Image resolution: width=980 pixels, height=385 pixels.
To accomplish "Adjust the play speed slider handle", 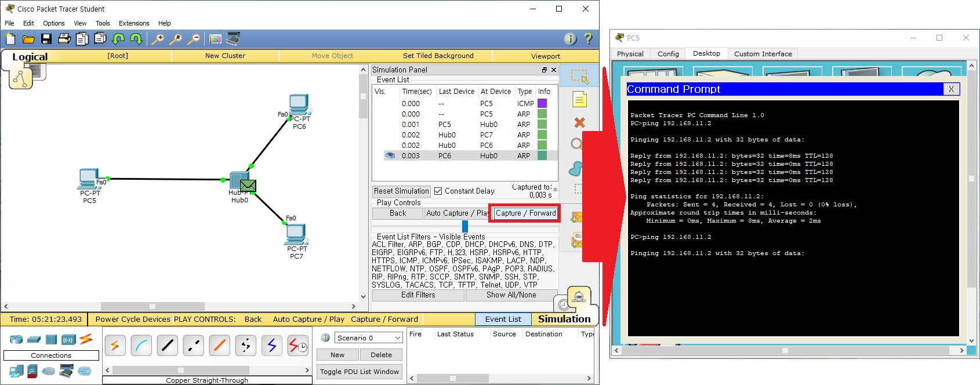I will pyautogui.click(x=465, y=226).
